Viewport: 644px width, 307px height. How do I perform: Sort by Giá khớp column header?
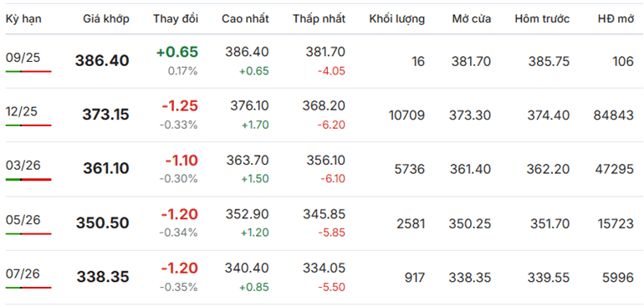point(106,19)
